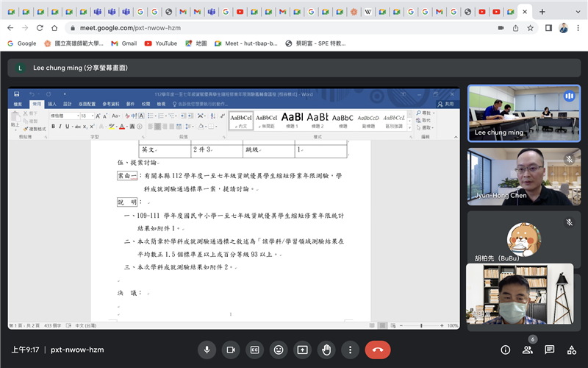Select Jyun-Hong Chen's video tile
Screen dimensions: 588x368
click(x=520, y=177)
